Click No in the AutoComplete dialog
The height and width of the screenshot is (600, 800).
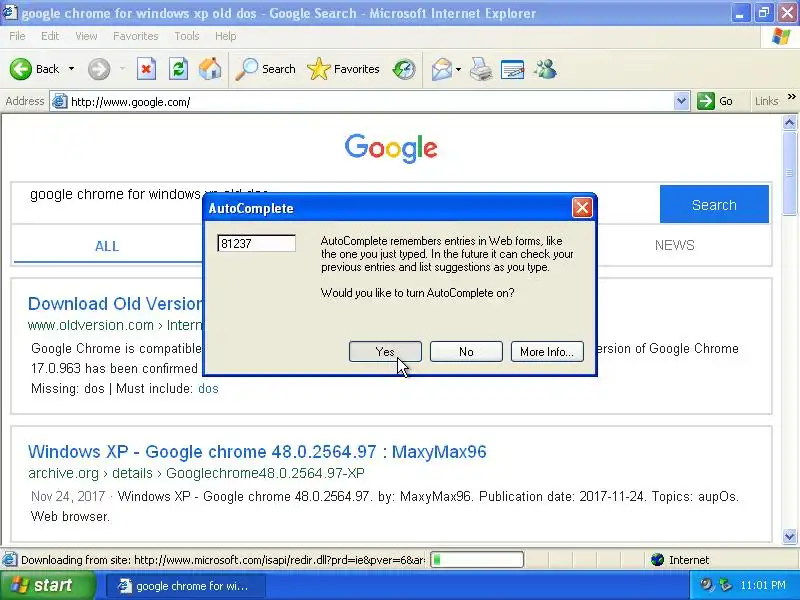(x=466, y=352)
